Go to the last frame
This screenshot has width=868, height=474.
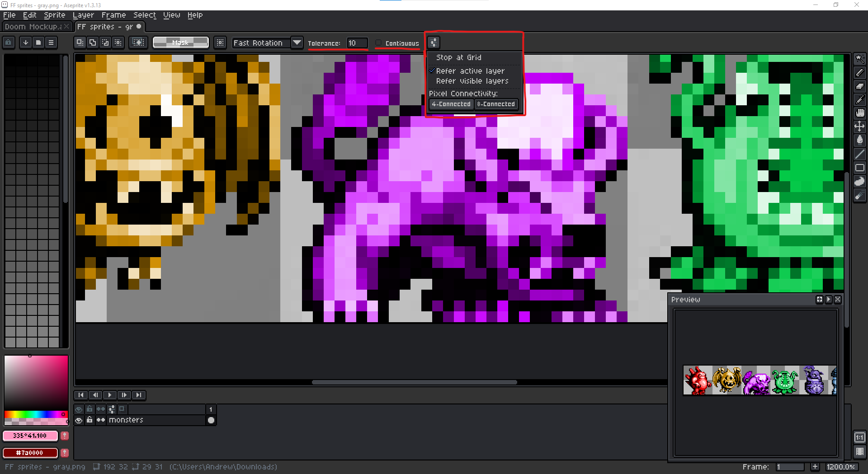tap(139, 395)
